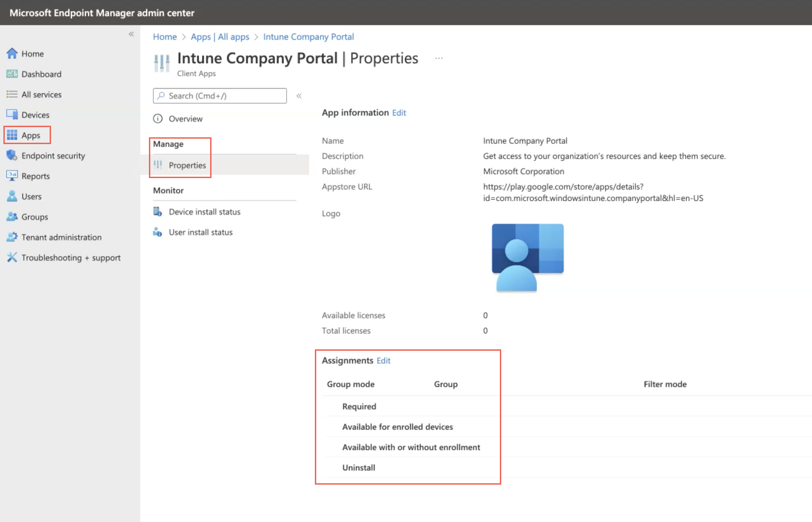
Task: Open Groups in the sidebar
Action: [35, 217]
